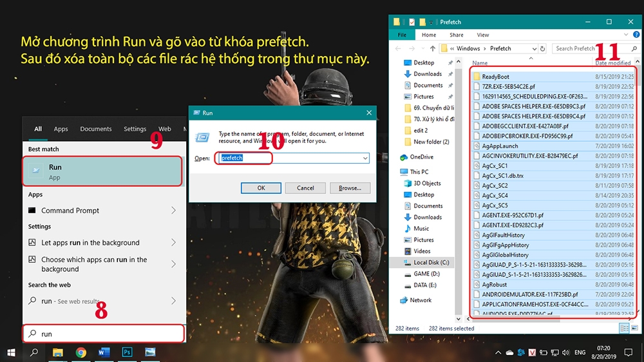This screenshot has height=362, width=644.
Task: Select DATA (E:) drive
Action: point(424,285)
